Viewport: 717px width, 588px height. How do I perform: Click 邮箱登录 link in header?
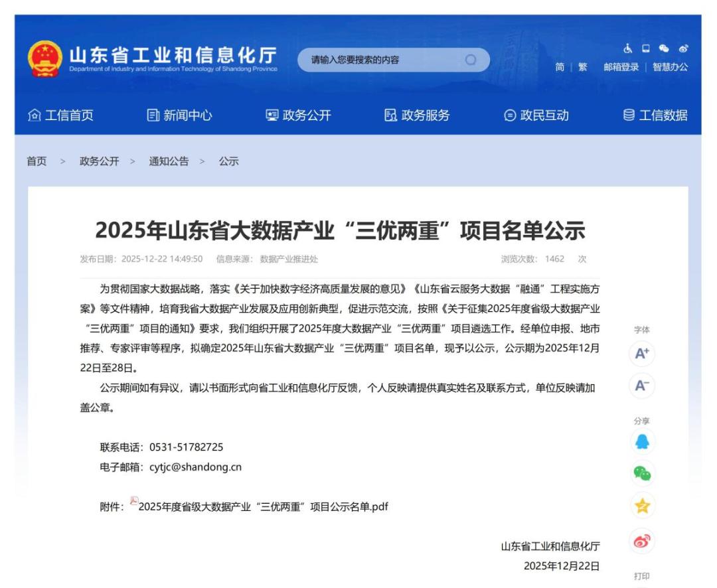click(x=621, y=67)
